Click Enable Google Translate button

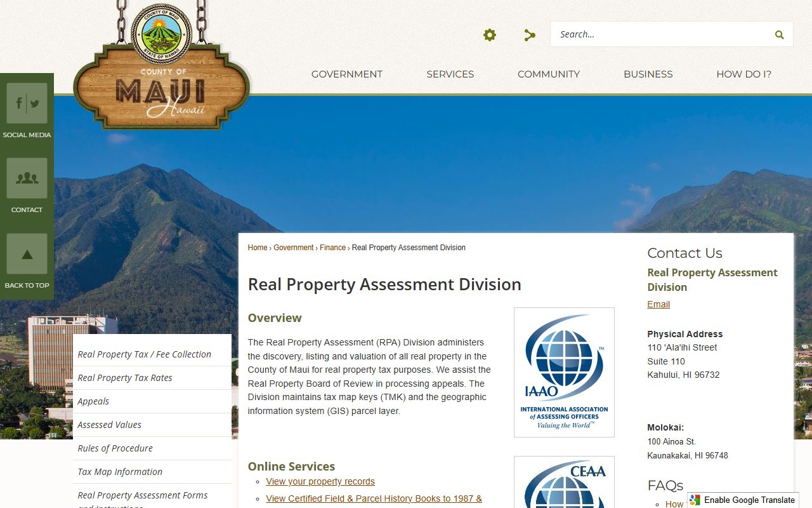coord(743,500)
